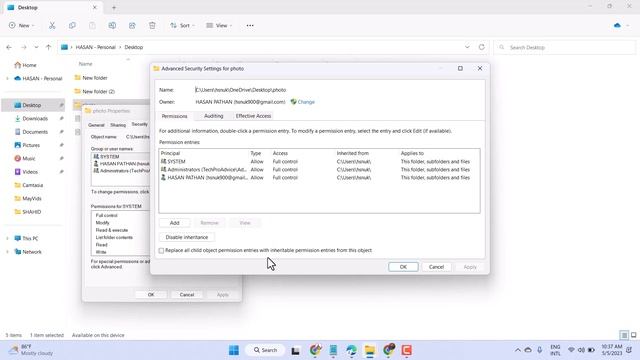640x360 pixels.
Task: Open the Windows Start button
Action: click(234, 350)
